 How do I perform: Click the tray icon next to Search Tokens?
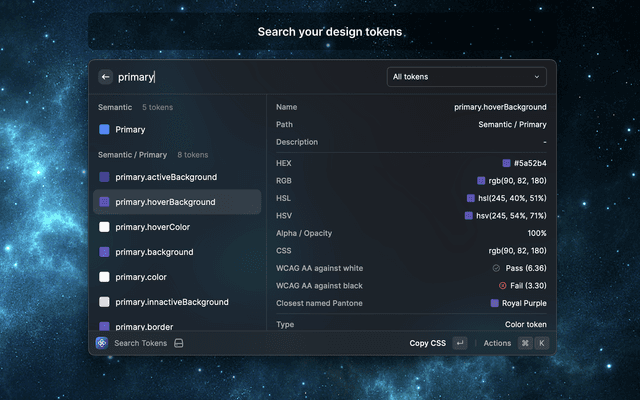[179, 343]
